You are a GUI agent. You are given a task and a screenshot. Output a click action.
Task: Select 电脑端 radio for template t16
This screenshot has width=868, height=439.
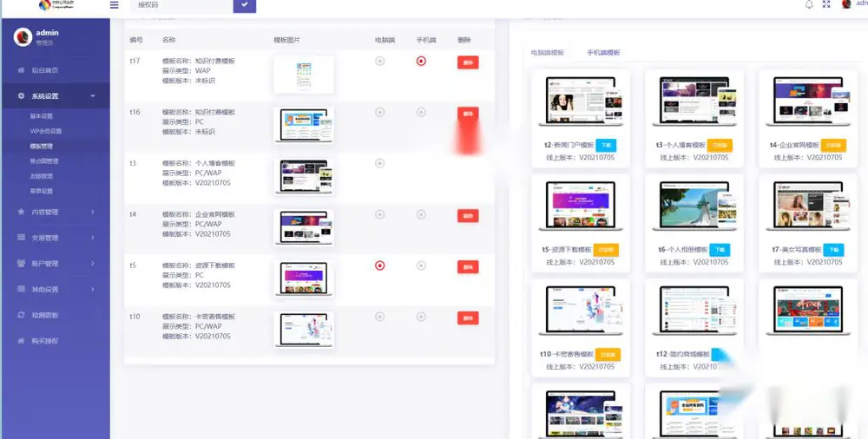pos(380,112)
